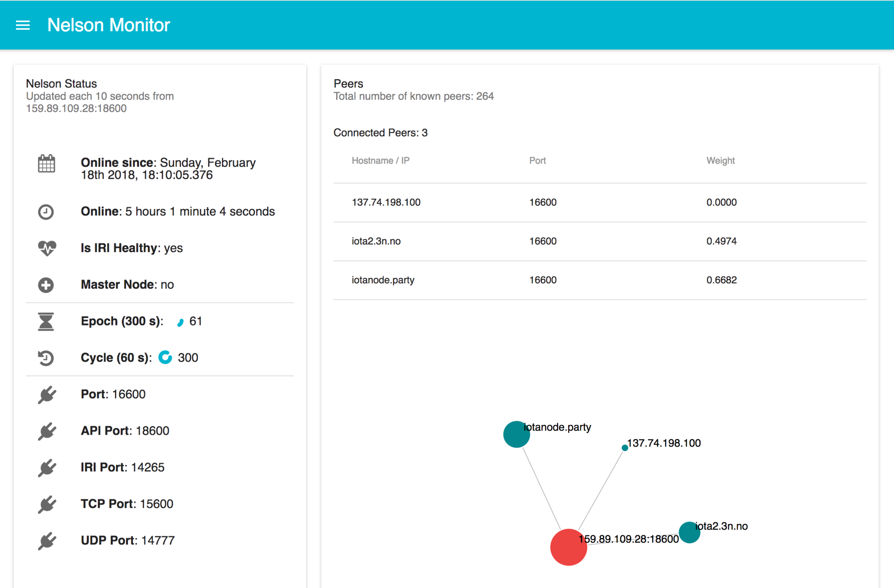Click the Port column header
This screenshot has width=894, height=588.
point(537,161)
